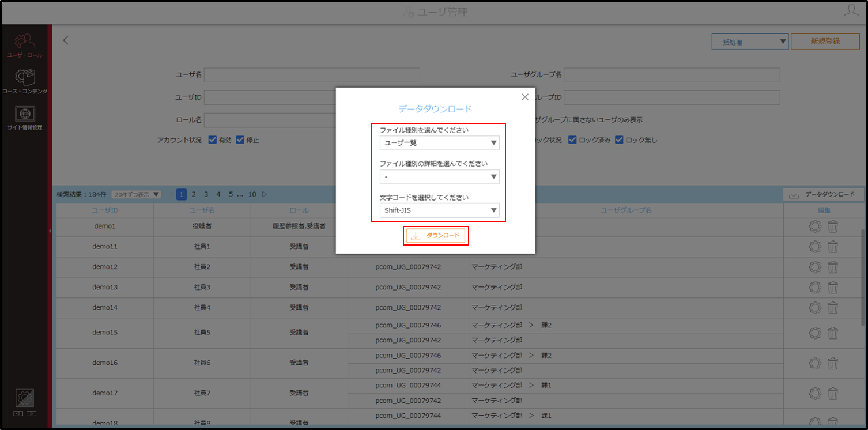Click the ユーザ名 input field
868x430 pixels.
point(312,75)
